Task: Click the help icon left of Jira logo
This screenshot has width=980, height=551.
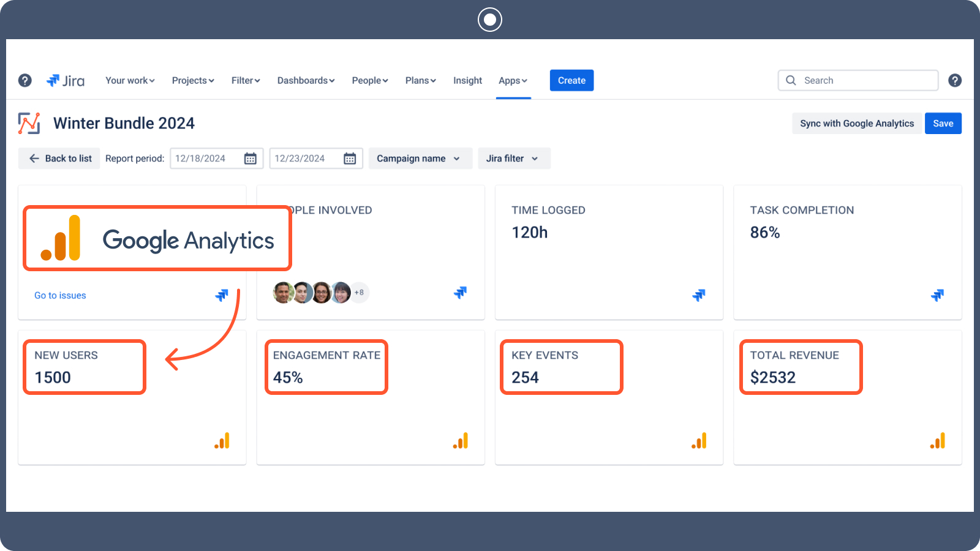Action: coord(25,80)
